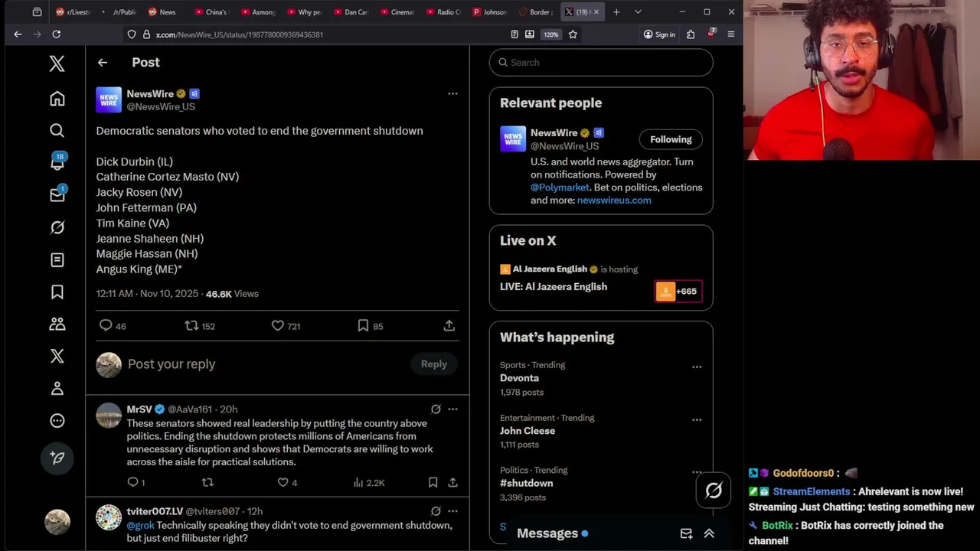Click the Reply button
This screenshot has width=980, height=551.
pyautogui.click(x=433, y=364)
